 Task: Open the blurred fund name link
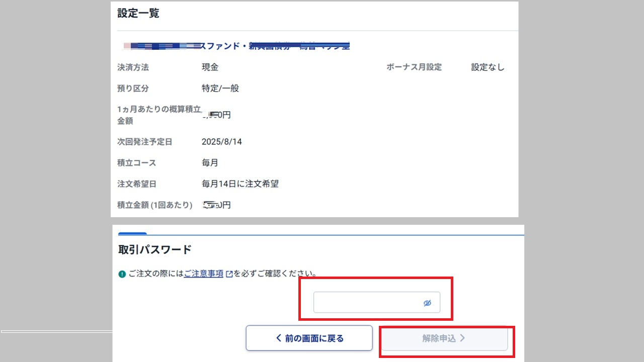236,46
